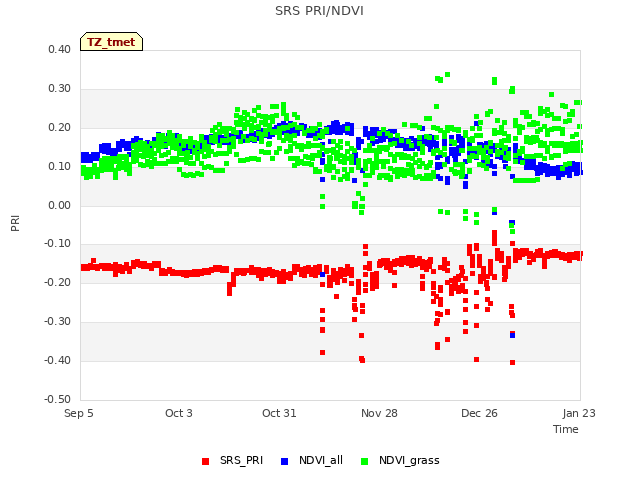Click the -0.40 y-axis tick label
The height and width of the screenshot is (480, 640).
point(58,360)
